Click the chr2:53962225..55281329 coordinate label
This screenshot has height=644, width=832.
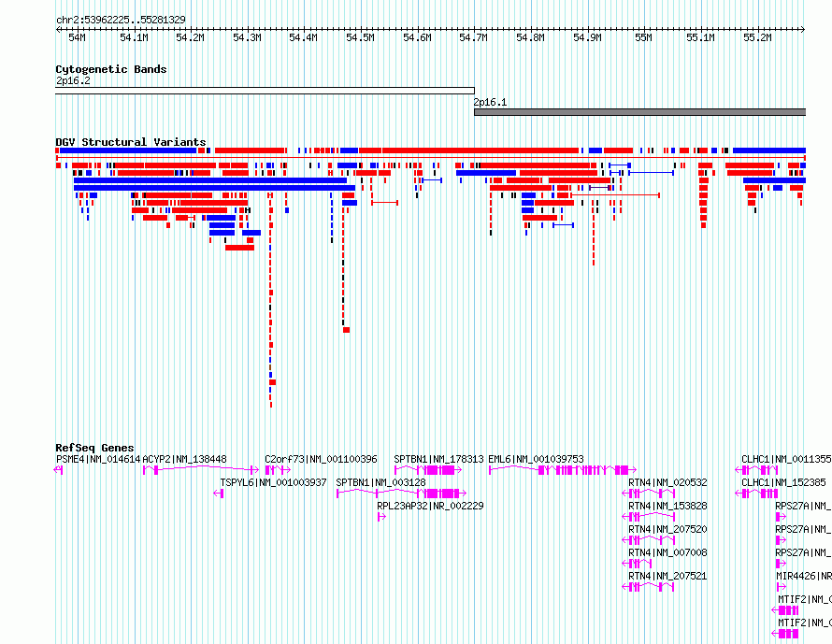coord(121,20)
